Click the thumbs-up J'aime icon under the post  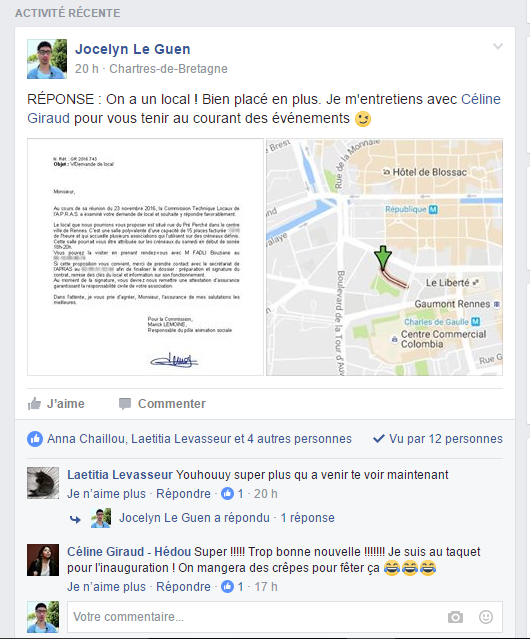pyautogui.click(x=34, y=403)
